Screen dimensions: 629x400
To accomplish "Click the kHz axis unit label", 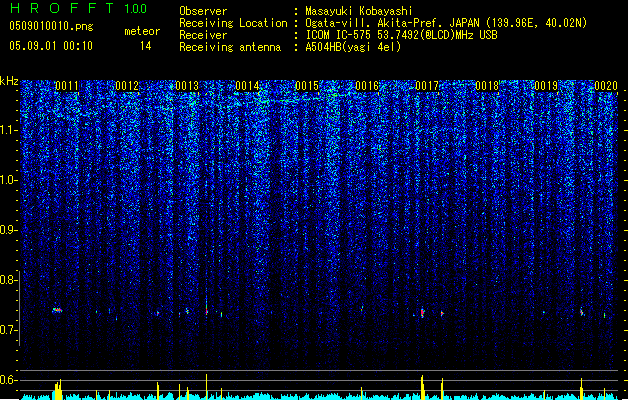I will [9, 81].
